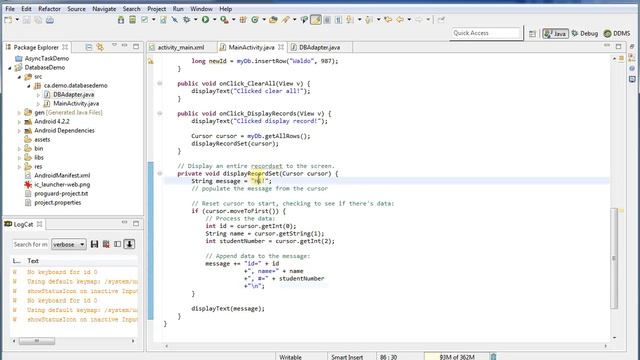Minimize the Package Explorer panel

click(124, 45)
